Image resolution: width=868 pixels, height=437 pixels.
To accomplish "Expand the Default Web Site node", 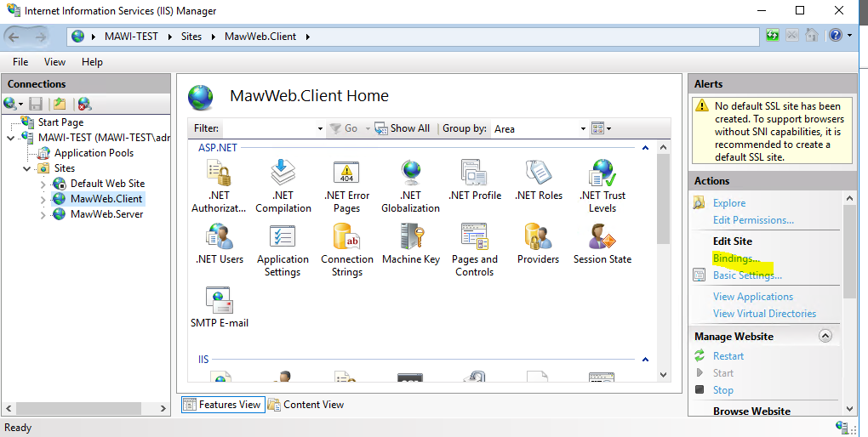I will pyautogui.click(x=43, y=184).
